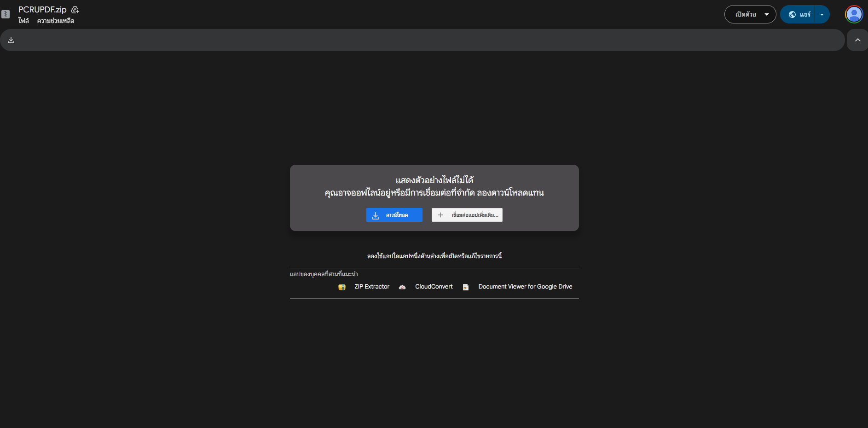Select Document Viewer for Google Drive
The height and width of the screenshot is (428, 868).
click(x=525, y=287)
